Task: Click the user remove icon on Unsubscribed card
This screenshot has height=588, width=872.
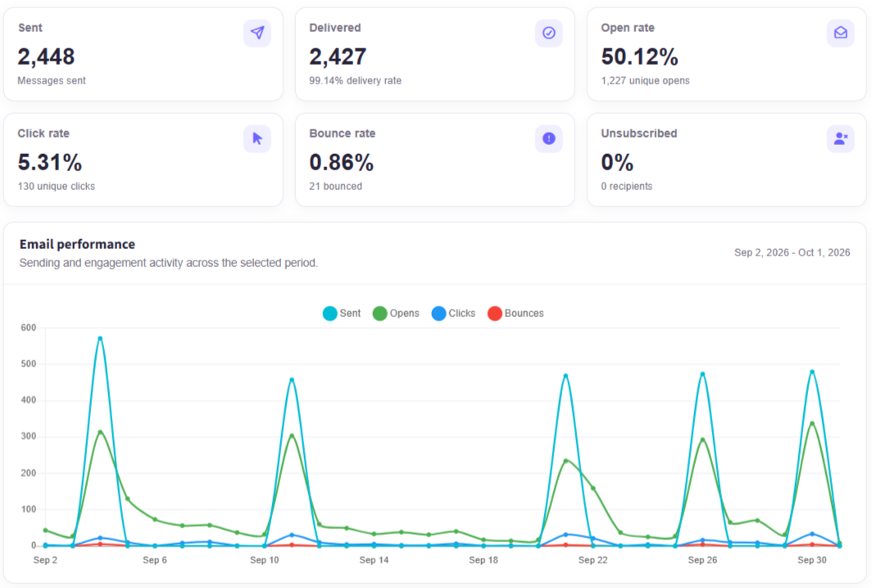Action: pyautogui.click(x=840, y=138)
